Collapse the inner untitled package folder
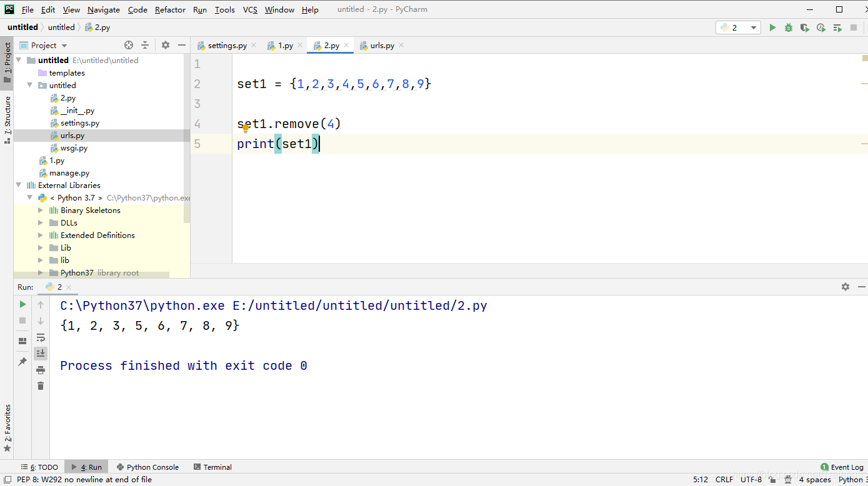This screenshot has height=486, width=868. pos(30,85)
